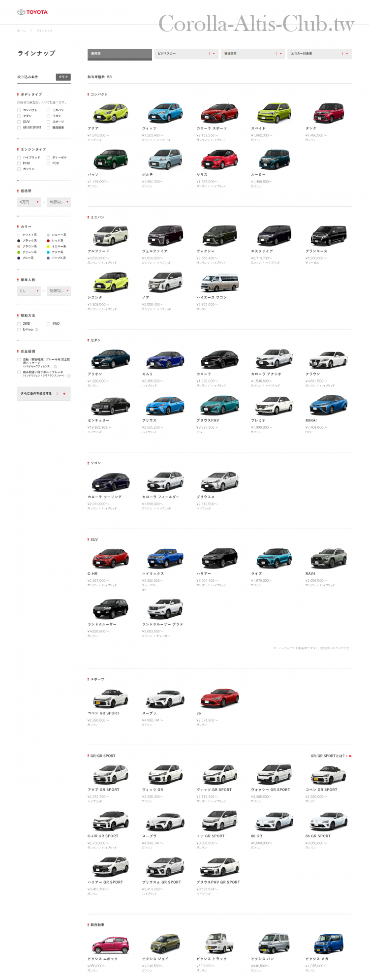The width and height of the screenshot is (369, 980).
Task: Select the red 86 sports car image
Action: click(219, 698)
